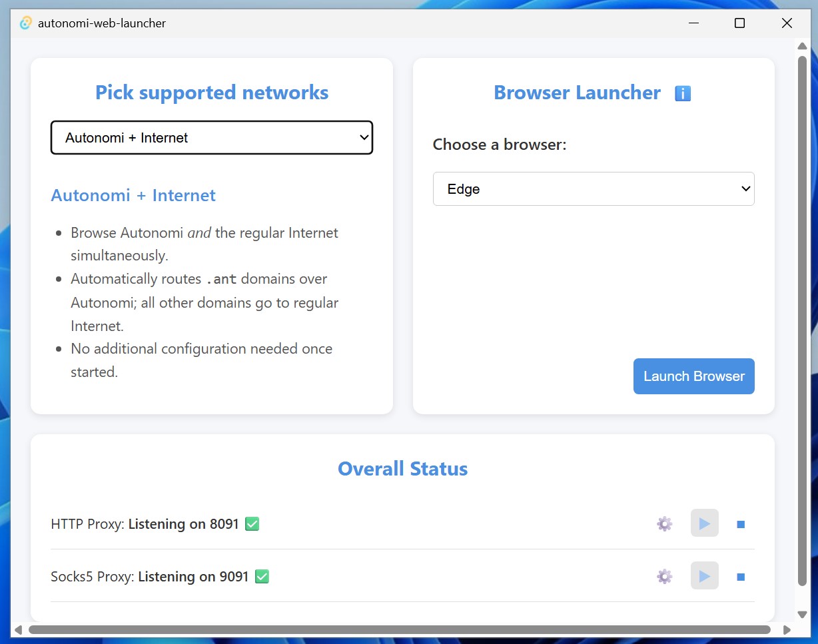Click the Autonomi + Internet subheading
This screenshot has height=644, width=818.
133,195
